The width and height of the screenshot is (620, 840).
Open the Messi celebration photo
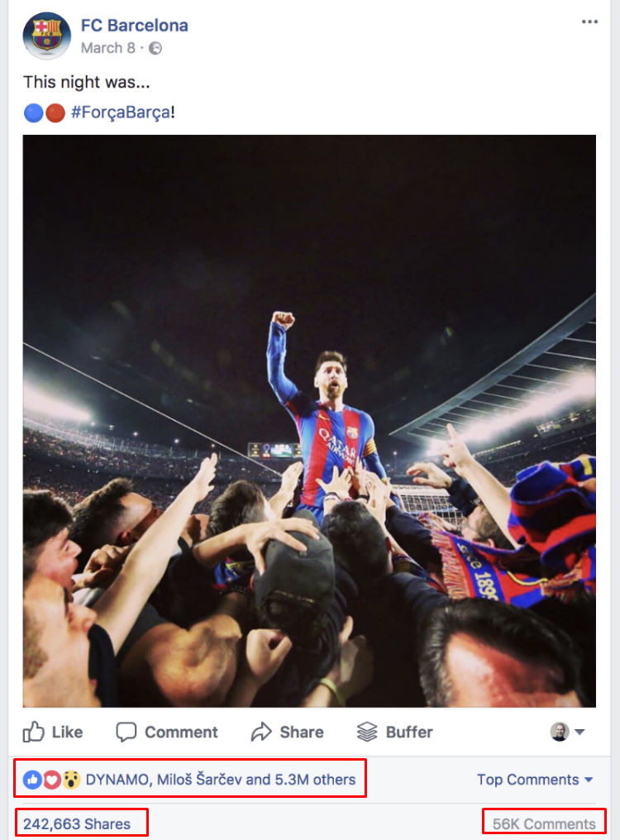[x=309, y=421]
